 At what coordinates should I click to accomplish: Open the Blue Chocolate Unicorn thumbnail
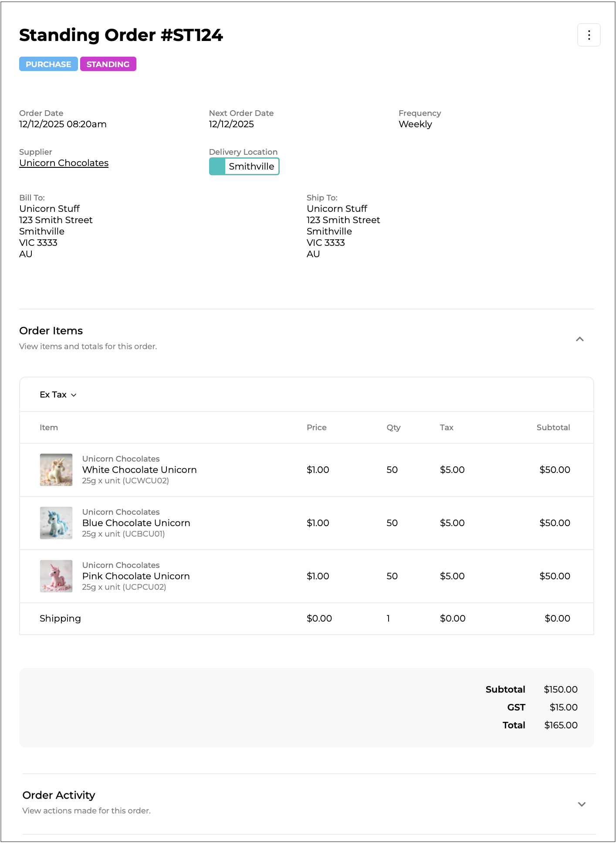coord(56,523)
